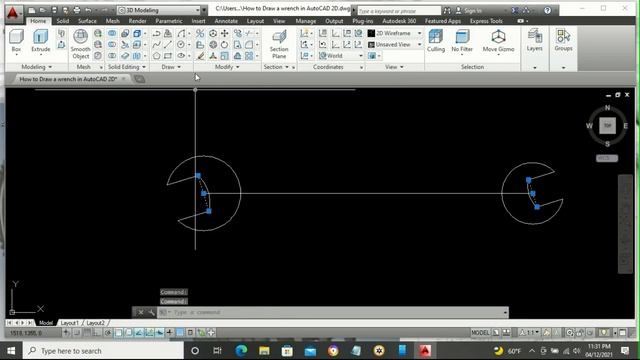
Task: Expand the Modeling panel
Action: (x=36, y=67)
